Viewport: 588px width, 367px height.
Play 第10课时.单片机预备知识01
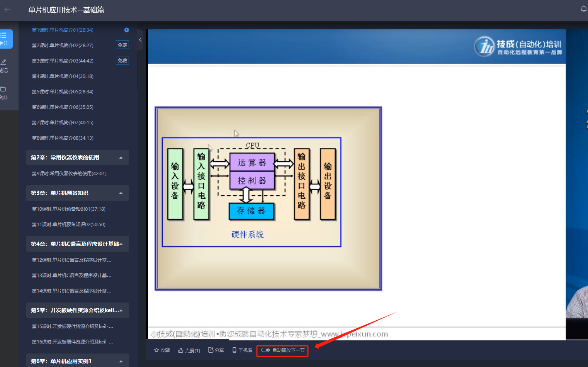click(x=68, y=209)
